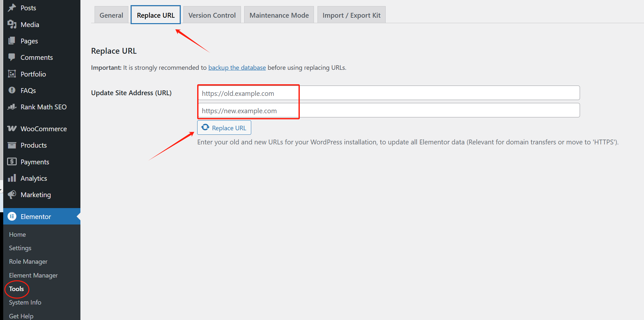Click the Media icon in sidebar

(x=12, y=24)
